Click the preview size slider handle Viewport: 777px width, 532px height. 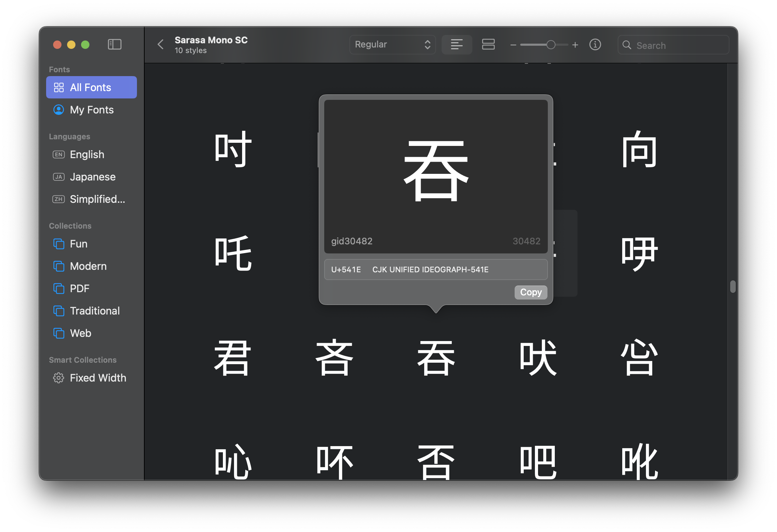coord(551,45)
